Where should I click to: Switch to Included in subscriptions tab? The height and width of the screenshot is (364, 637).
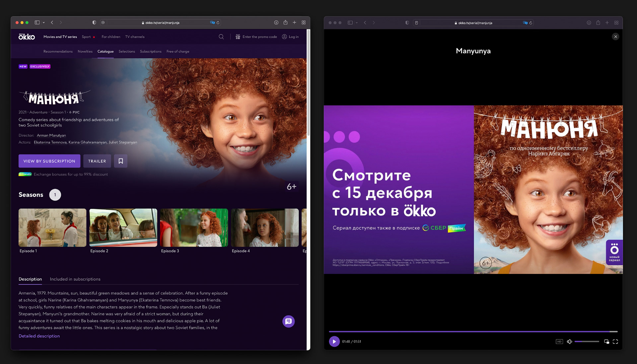click(75, 279)
